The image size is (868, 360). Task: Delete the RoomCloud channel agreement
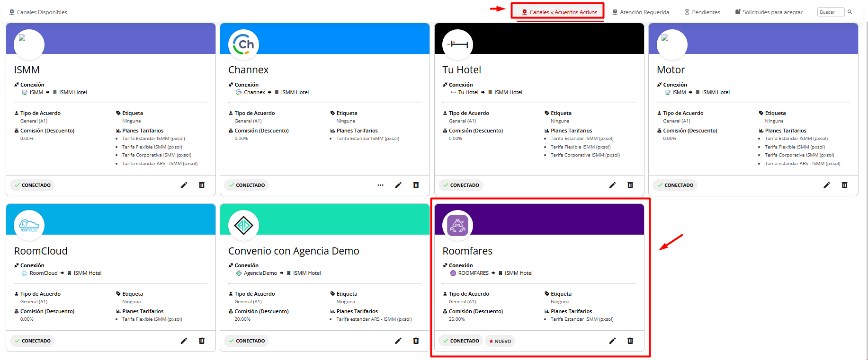tap(202, 341)
